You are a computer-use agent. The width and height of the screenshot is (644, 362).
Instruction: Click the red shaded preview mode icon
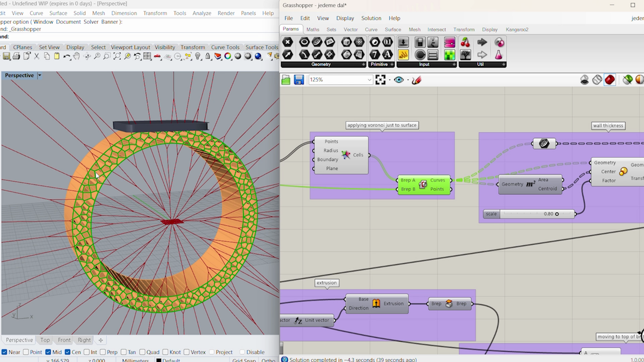[610, 80]
